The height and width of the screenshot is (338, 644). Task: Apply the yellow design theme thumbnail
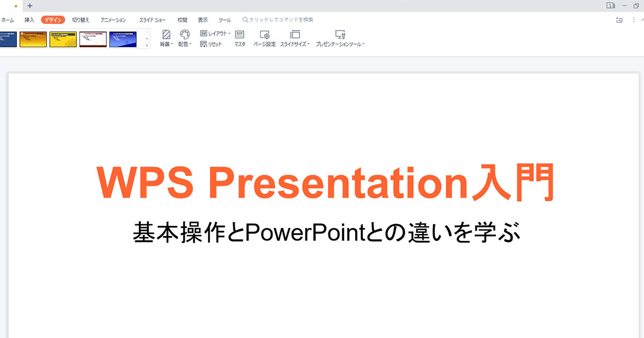point(63,39)
